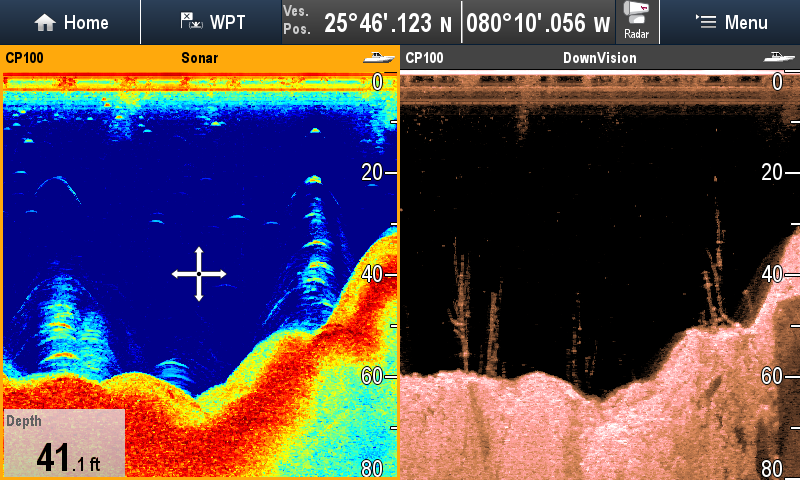The height and width of the screenshot is (480, 800).
Task: Tap the Ves. Pos. label
Action: (297, 20)
